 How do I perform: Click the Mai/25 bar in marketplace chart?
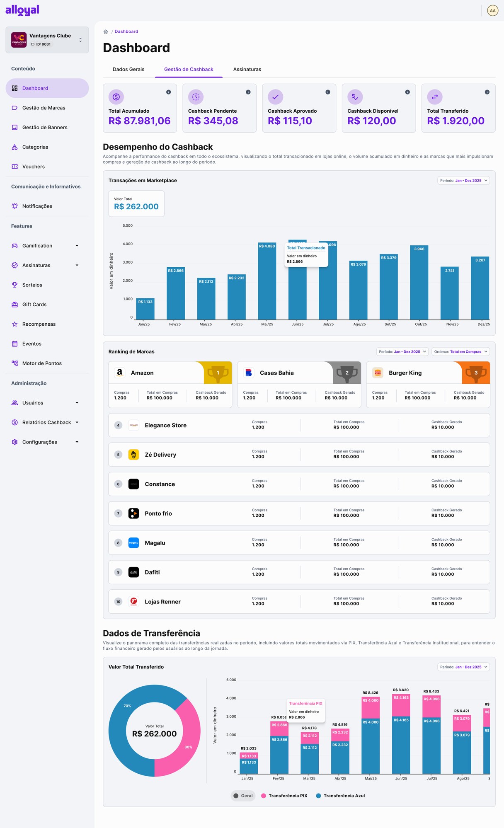pyautogui.click(x=267, y=281)
